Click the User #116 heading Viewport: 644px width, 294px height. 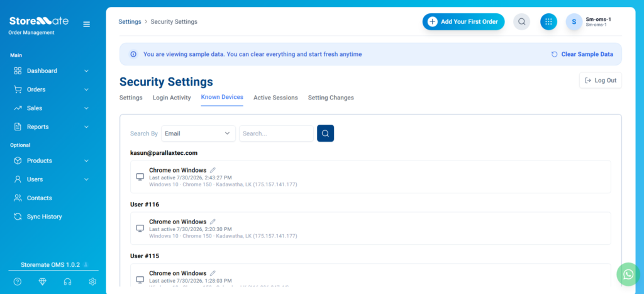coord(145,205)
